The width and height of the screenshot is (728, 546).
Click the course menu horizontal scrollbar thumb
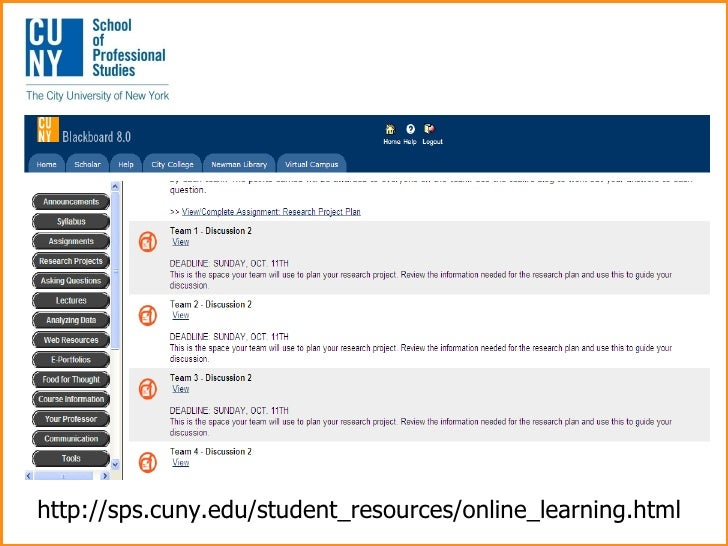[64, 475]
